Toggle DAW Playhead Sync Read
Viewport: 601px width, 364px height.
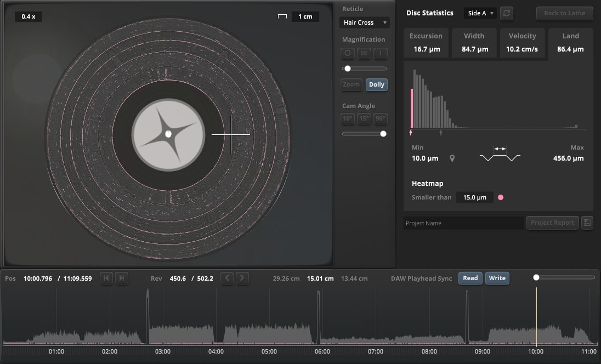pyautogui.click(x=470, y=278)
